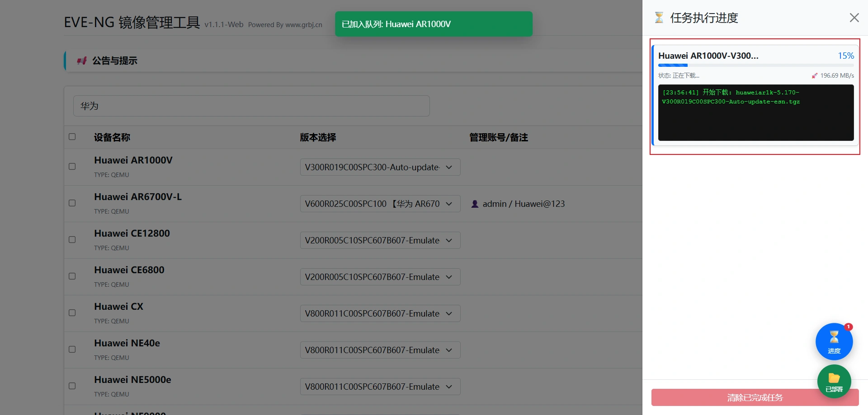Viewport: 868px width, 415px height.
Task: Click the Huawei CX device name
Action: 118,307
